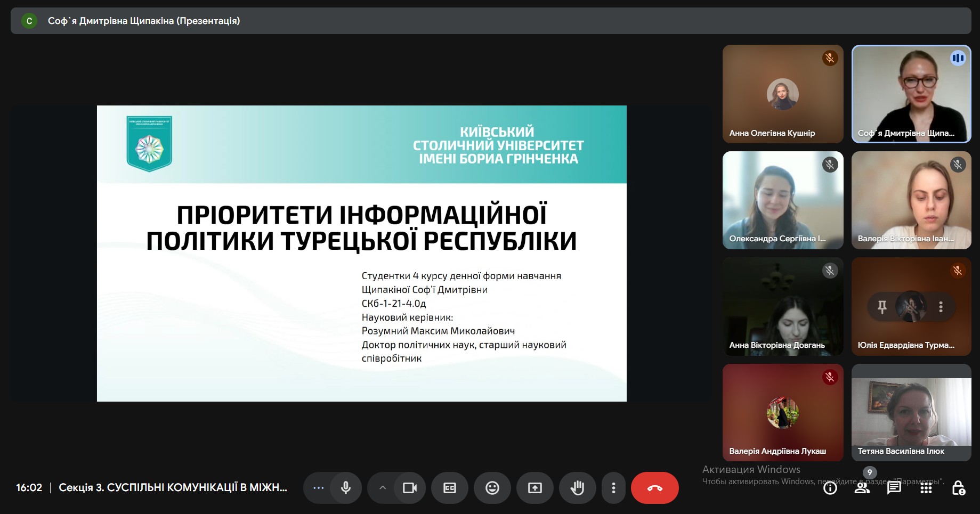The height and width of the screenshot is (514, 980).
Task: Click the meeting title 'Секція 3' at the bottom
Action: [173, 488]
